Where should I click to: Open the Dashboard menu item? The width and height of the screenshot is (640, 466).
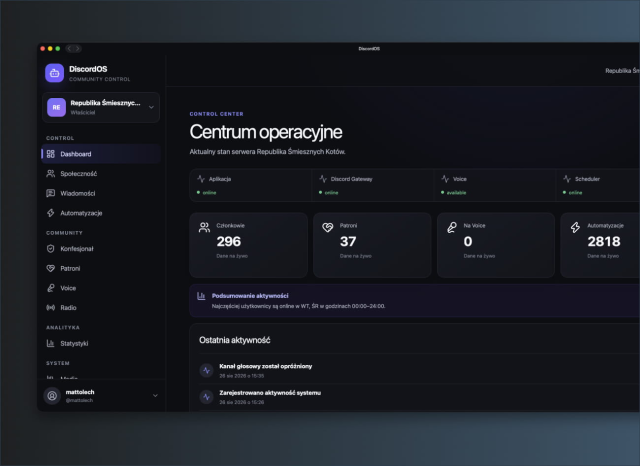[101, 154]
